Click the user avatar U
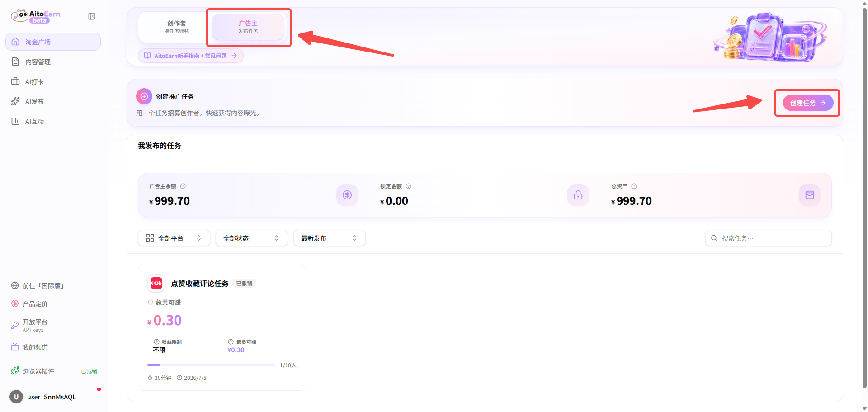 coord(16,397)
